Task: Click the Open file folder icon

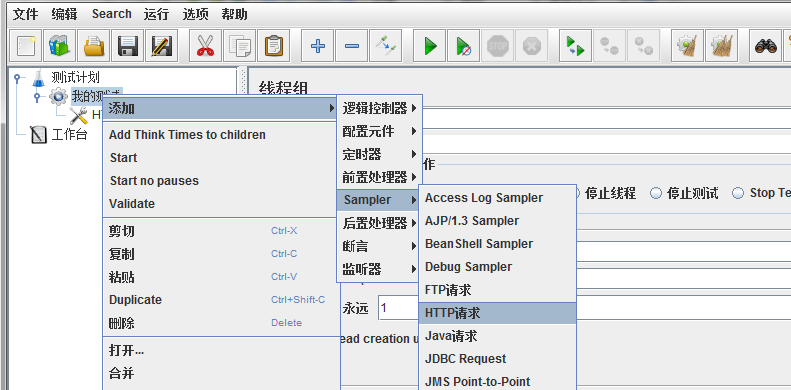Action: pos(94,46)
